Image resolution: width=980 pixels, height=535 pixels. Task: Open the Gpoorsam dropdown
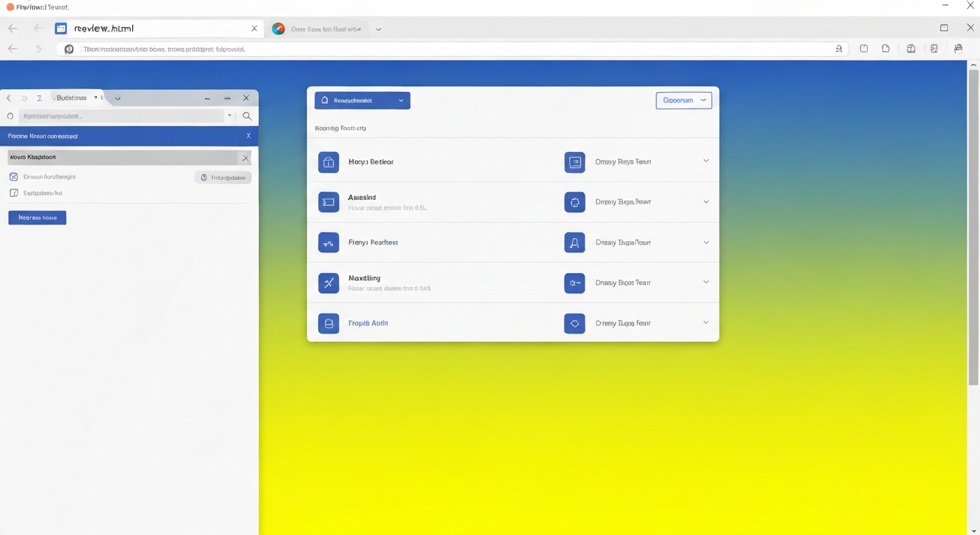(683, 100)
